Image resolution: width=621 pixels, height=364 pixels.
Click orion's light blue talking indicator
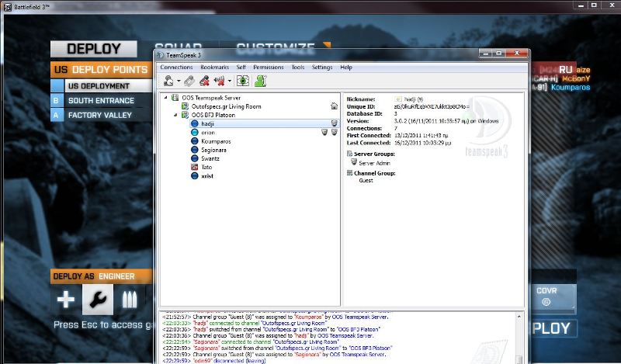click(195, 132)
